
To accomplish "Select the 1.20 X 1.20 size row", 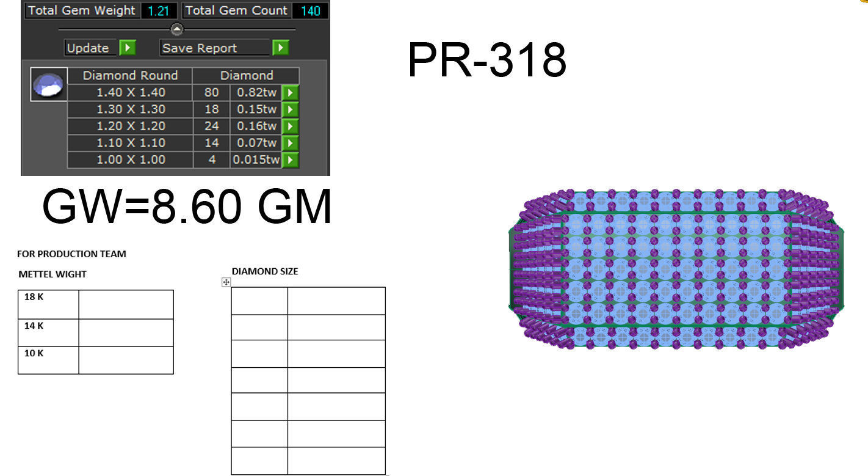I will (x=130, y=126).
